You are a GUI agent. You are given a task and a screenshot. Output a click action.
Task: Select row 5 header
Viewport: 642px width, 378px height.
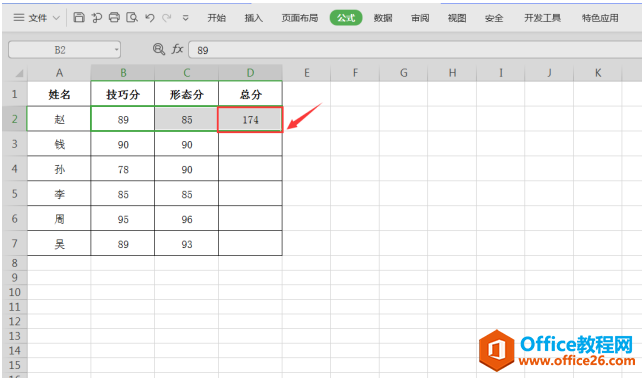(15, 193)
